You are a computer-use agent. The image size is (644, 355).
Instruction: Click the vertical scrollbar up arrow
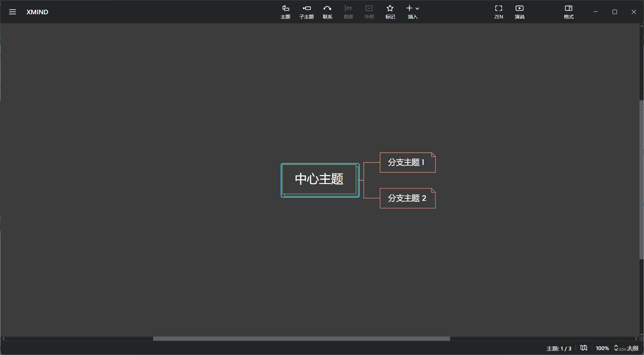642,26
